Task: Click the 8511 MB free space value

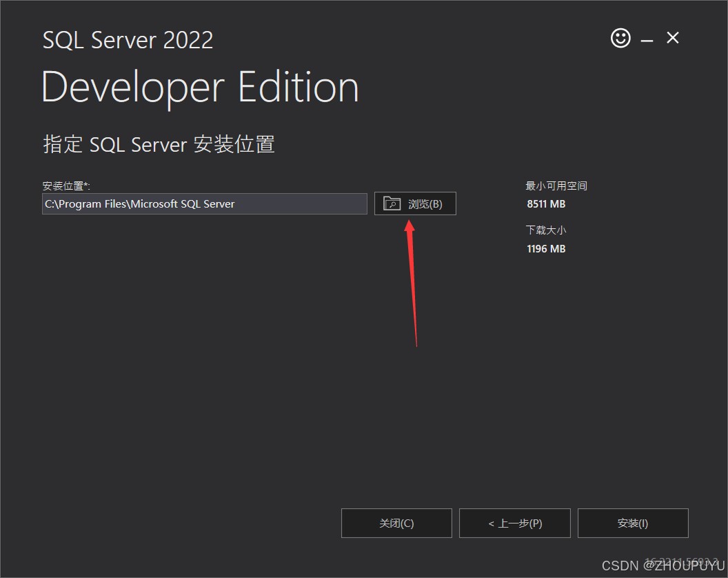Action: coord(546,204)
